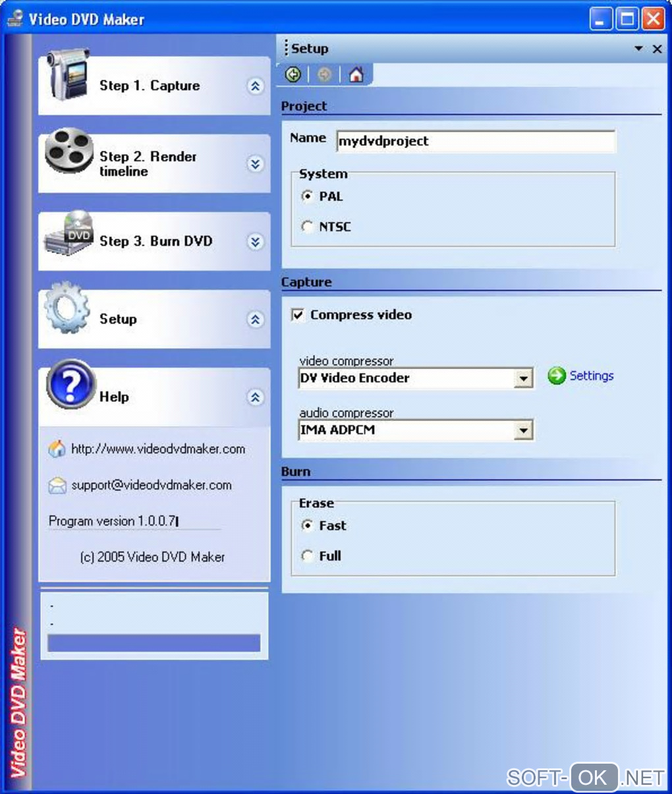Collapse the Setup section chevron

tap(256, 320)
